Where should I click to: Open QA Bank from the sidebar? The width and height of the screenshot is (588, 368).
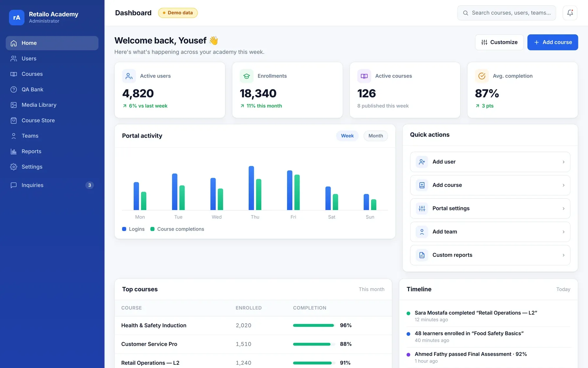tap(52, 90)
